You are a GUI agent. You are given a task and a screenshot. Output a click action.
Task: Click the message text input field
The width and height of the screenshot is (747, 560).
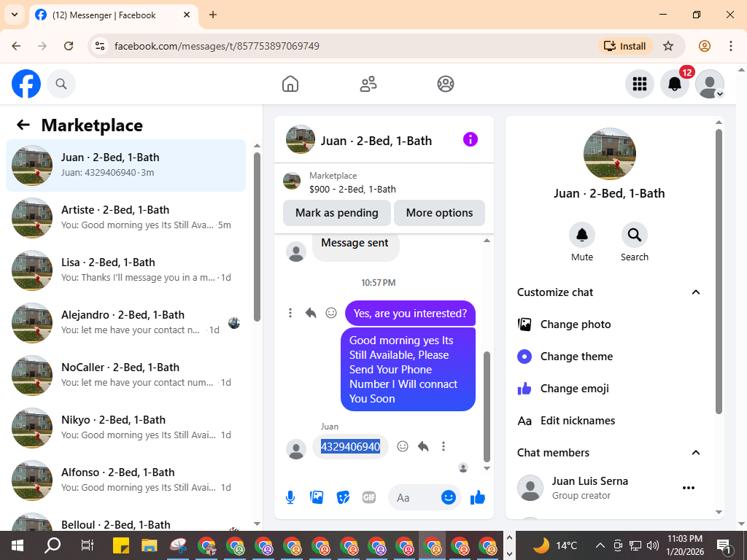point(415,497)
